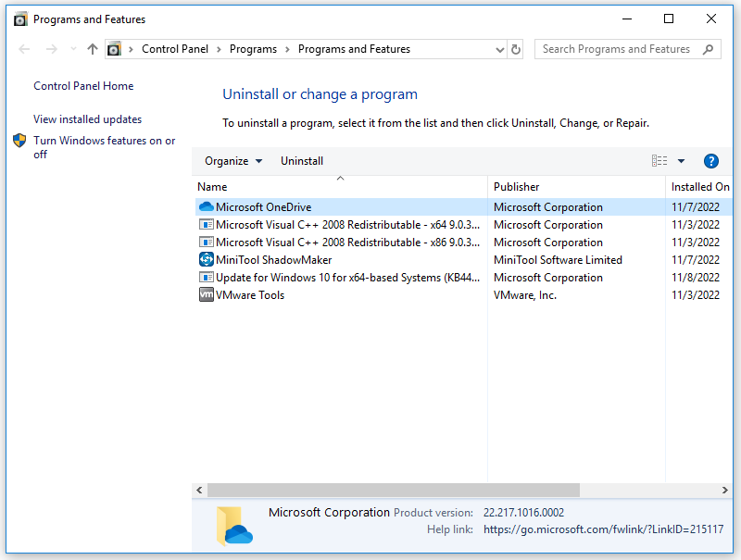This screenshot has width=741, height=560.
Task: Open the help question mark icon
Action: tap(711, 161)
